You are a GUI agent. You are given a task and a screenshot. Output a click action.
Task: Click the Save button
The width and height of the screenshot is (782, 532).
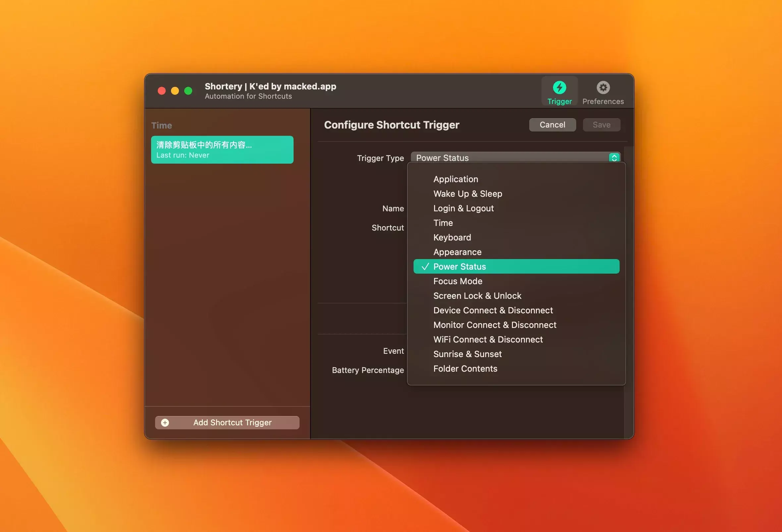pos(601,125)
